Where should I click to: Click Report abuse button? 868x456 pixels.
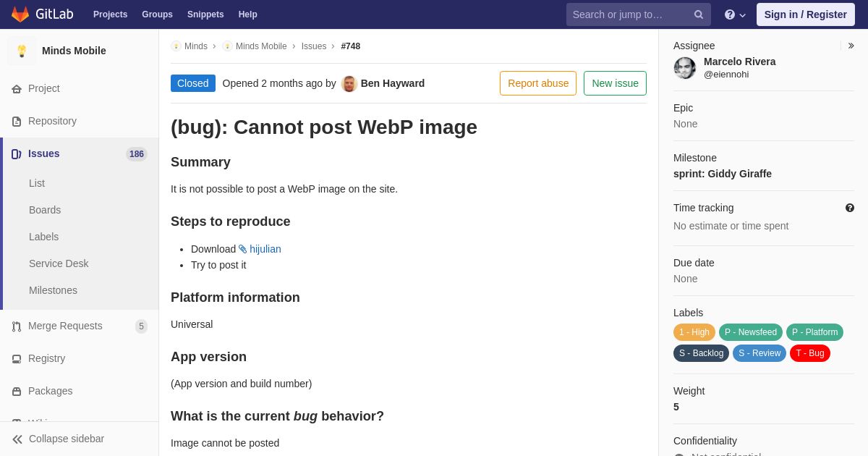(x=538, y=83)
